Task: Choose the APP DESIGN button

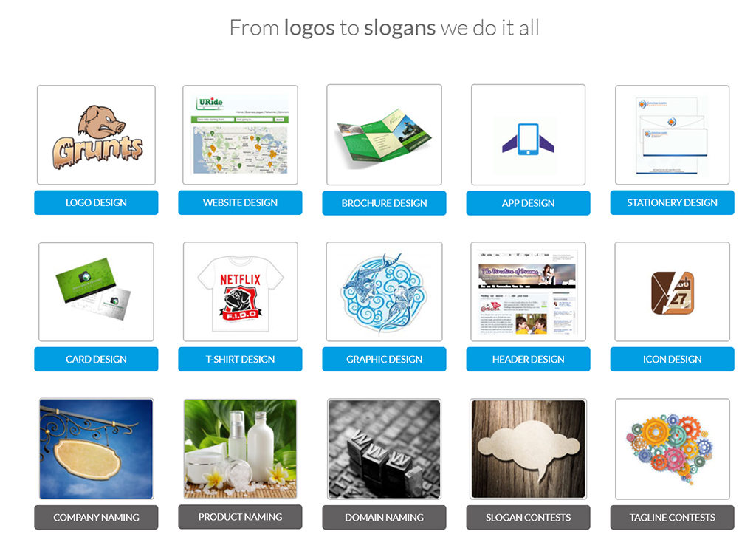Action: click(x=528, y=203)
